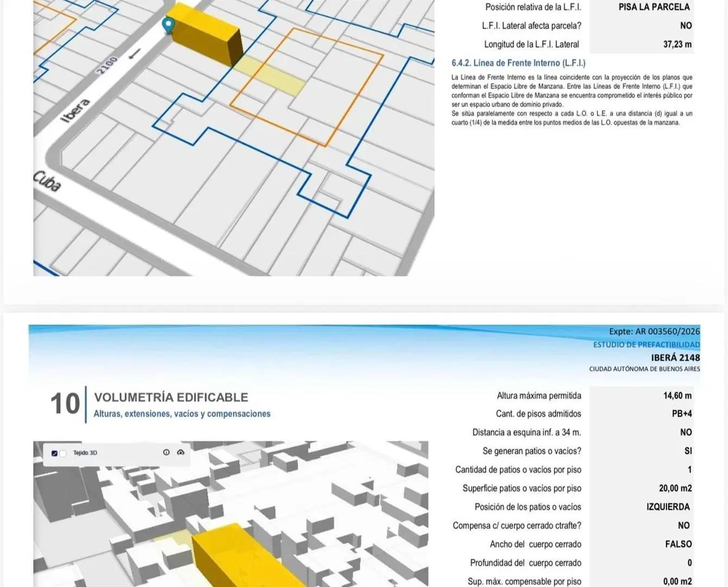This screenshot has width=728, height=587.
Task: Click 'Distancia a esquina inf. a 34 m.' label
Action: [x=526, y=432]
